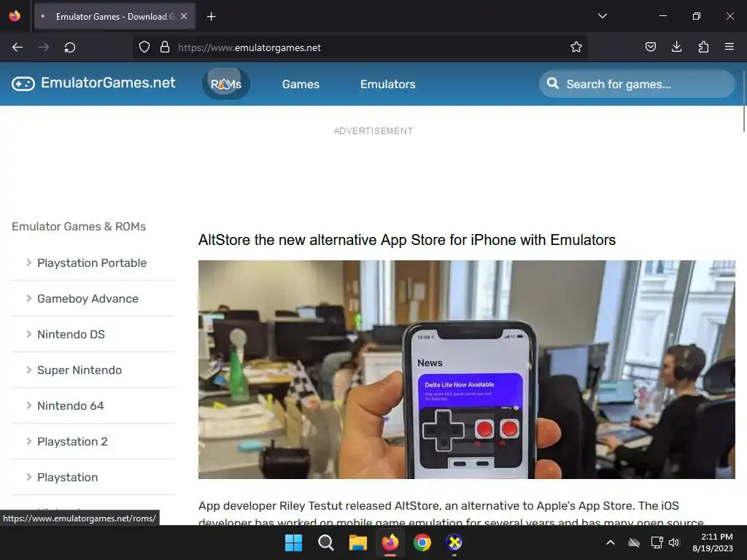Open the tracking protection shield icon
This screenshot has height=560, width=747.
144,47
